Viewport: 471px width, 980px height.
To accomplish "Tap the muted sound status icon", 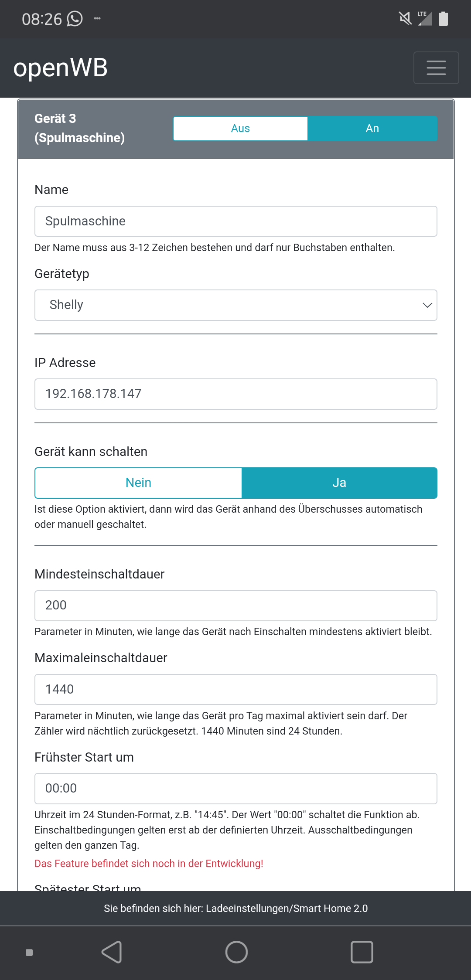I will pos(405,18).
